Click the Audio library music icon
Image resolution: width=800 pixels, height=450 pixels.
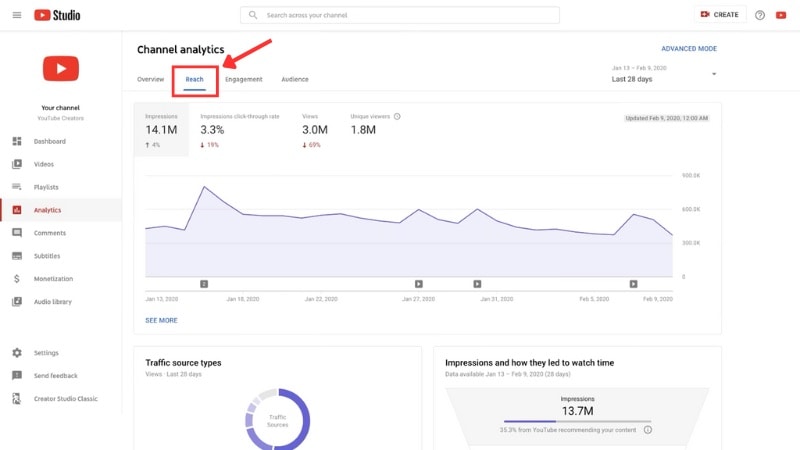pyautogui.click(x=17, y=302)
